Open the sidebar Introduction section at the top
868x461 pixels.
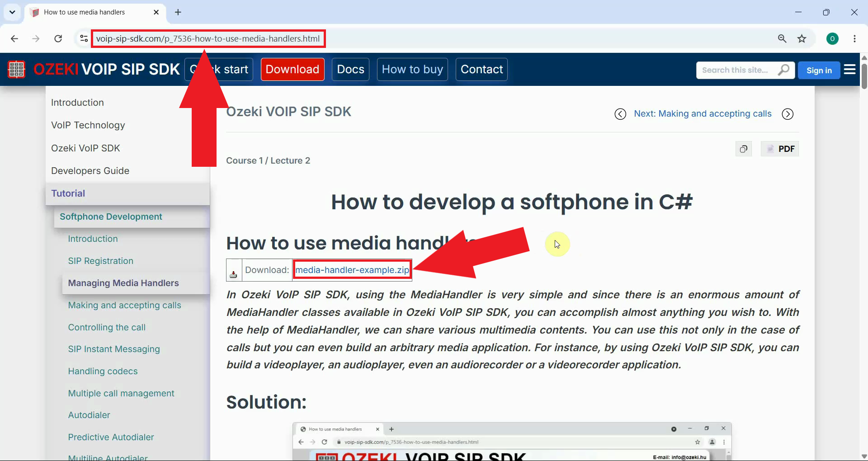pyautogui.click(x=77, y=103)
